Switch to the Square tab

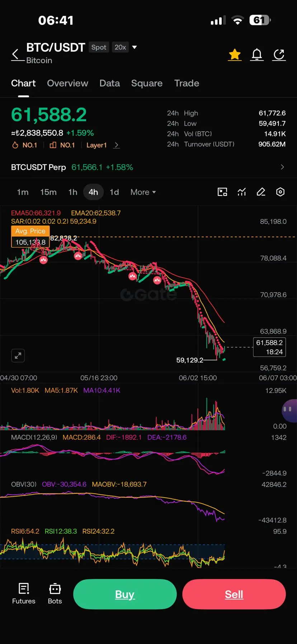pyautogui.click(x=147, y=83)
